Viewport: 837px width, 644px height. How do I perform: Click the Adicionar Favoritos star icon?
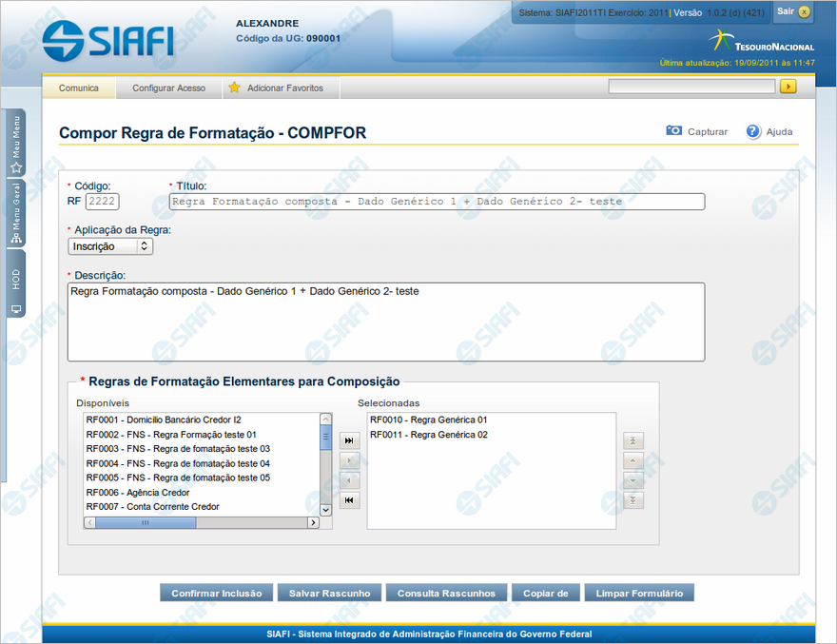point(234,88)
